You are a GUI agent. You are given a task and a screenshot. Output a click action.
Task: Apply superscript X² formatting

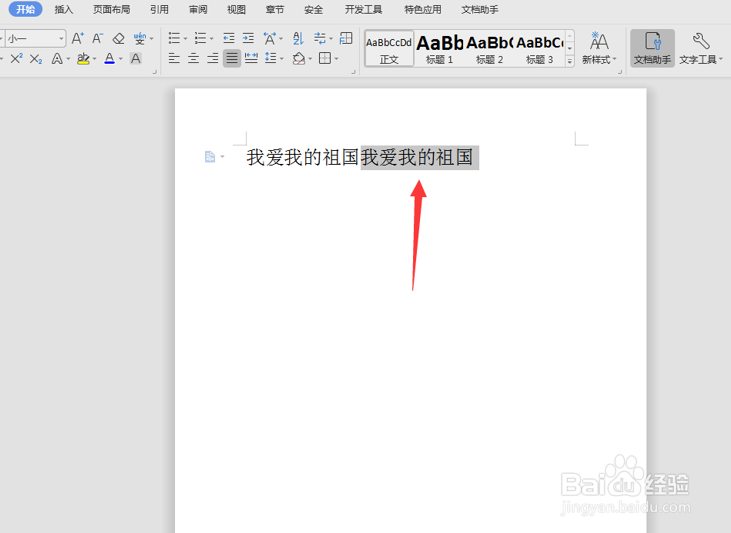[x=16, y=59]
